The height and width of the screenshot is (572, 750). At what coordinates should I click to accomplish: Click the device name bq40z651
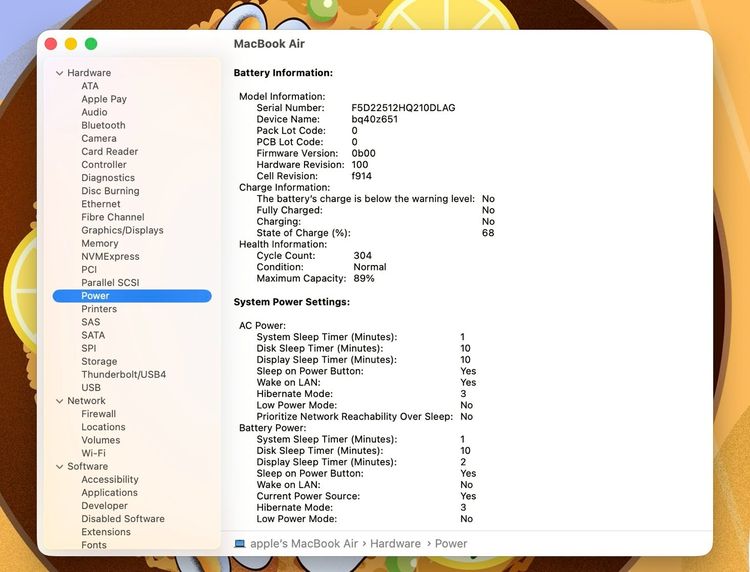click(x=375, y=120)
